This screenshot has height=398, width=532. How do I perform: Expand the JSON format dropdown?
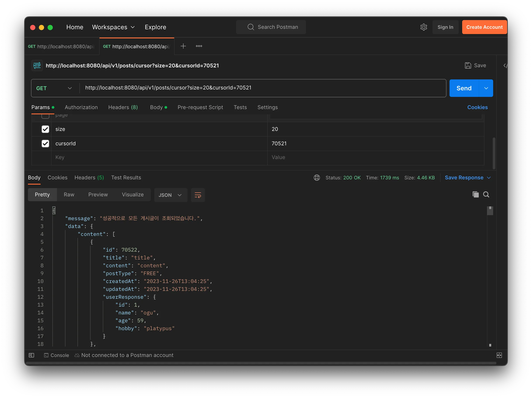pyautogui.click(x=170, y=195)
